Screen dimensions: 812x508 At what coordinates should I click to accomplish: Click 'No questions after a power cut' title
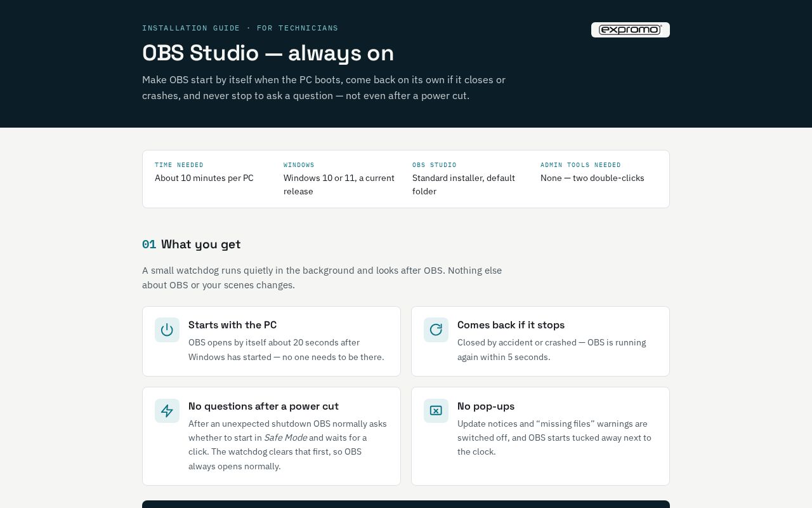pos(263,406)
